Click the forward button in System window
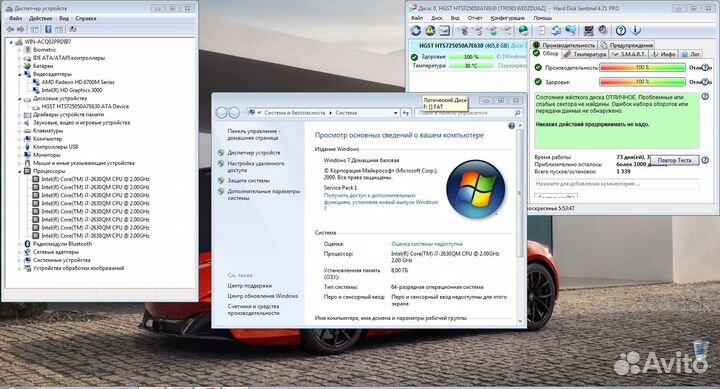The width and height of the screenshot is (720, 389). (234, 113)
